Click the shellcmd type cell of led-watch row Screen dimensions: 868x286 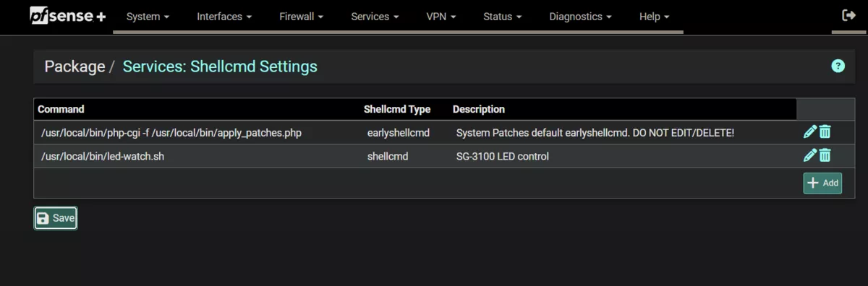[388, 156]
